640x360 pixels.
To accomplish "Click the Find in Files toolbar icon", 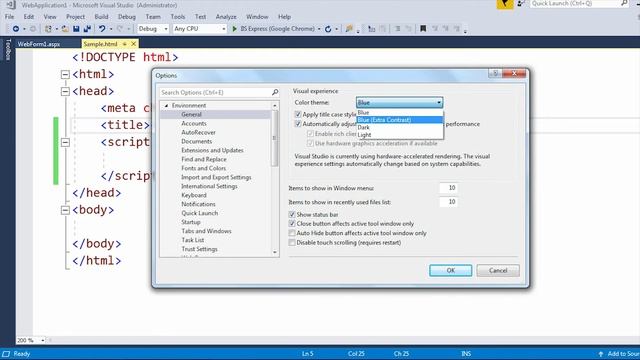I will (x=349, y=29).
